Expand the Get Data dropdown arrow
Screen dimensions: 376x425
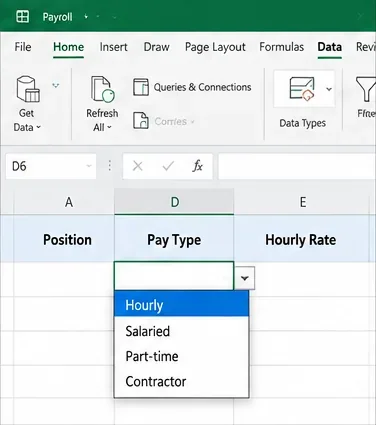38,127
